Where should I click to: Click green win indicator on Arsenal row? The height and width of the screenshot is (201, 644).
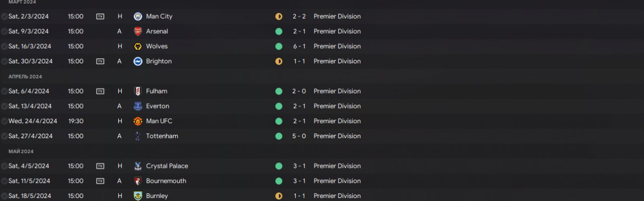click(279, 32)
